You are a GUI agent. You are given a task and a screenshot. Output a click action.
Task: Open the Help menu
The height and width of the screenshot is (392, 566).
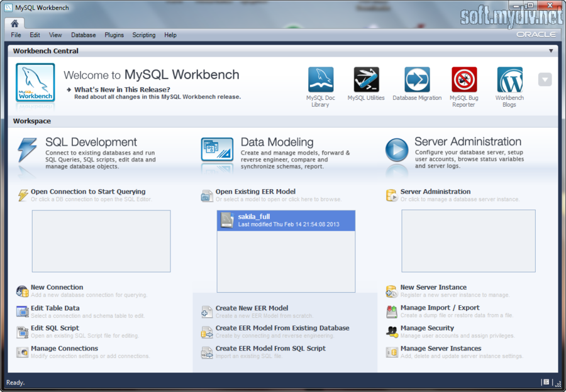[x=170, y=35]
